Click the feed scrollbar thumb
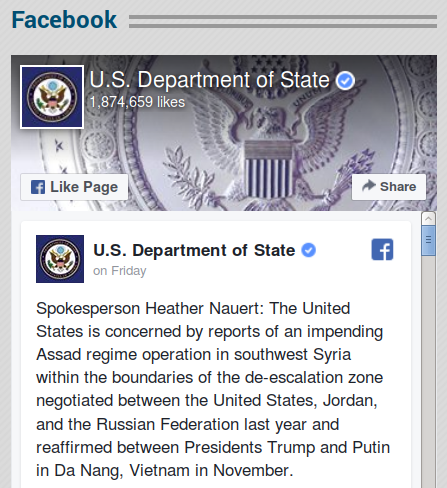The width and height of the screenshot is (447, 488). [x=428, y=241]
